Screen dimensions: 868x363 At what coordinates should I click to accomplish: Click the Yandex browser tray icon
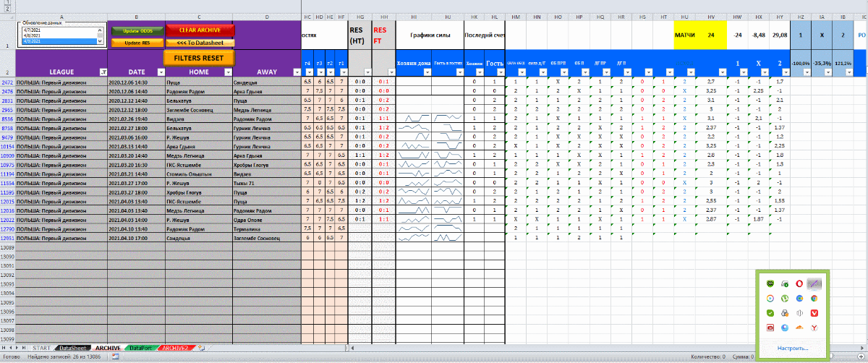coord(814,327)
